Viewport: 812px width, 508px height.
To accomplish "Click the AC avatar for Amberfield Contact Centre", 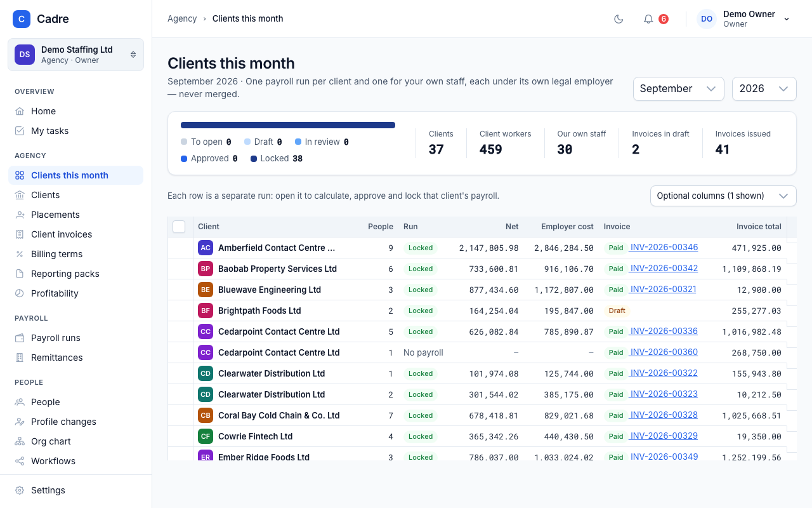I will pyautogui.click(x=206, y=248).
